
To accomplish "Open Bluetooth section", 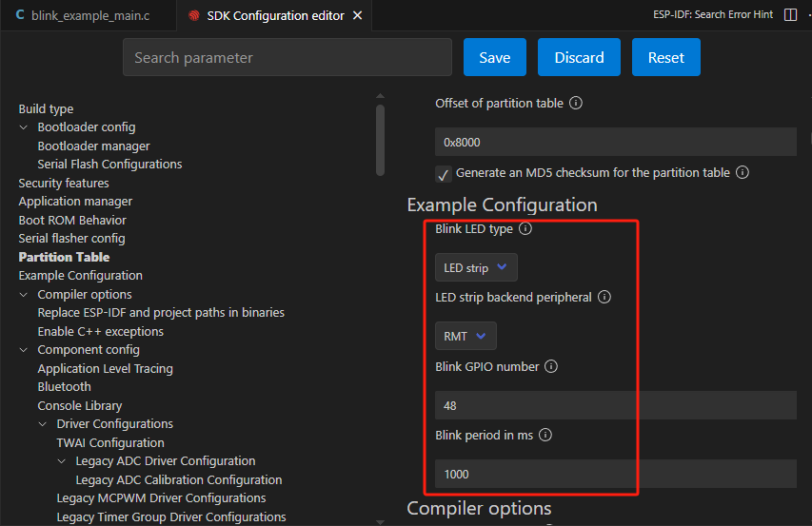I will (64, 387).
